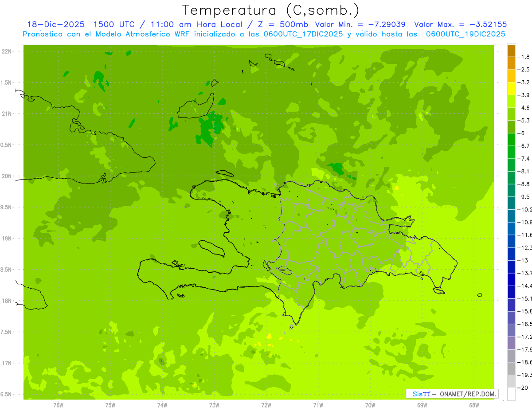Click the "73W" longitude label

click(x=214, y=405)
